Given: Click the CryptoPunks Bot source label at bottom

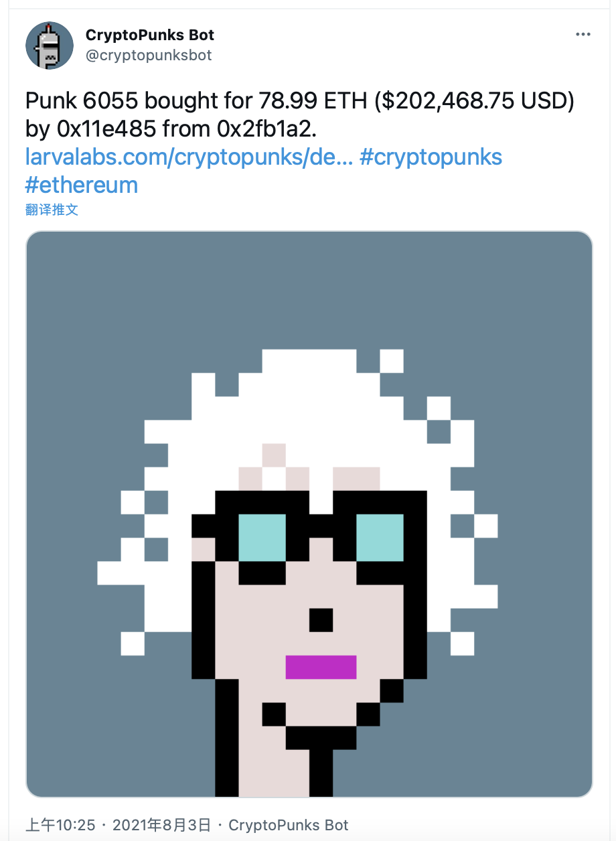Looking at the screenshot, I should [x=289, y=825].
